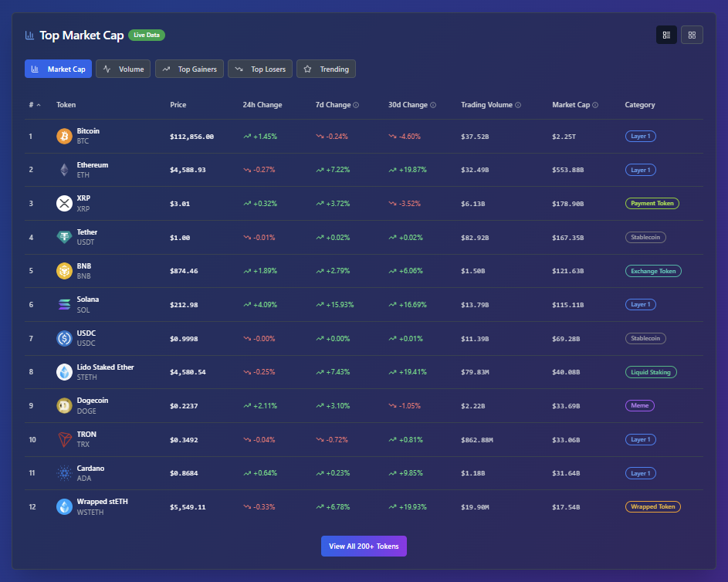Click the Top Market Cap heading
This screenshot has height=582, width=728.
tap(82, 36)
